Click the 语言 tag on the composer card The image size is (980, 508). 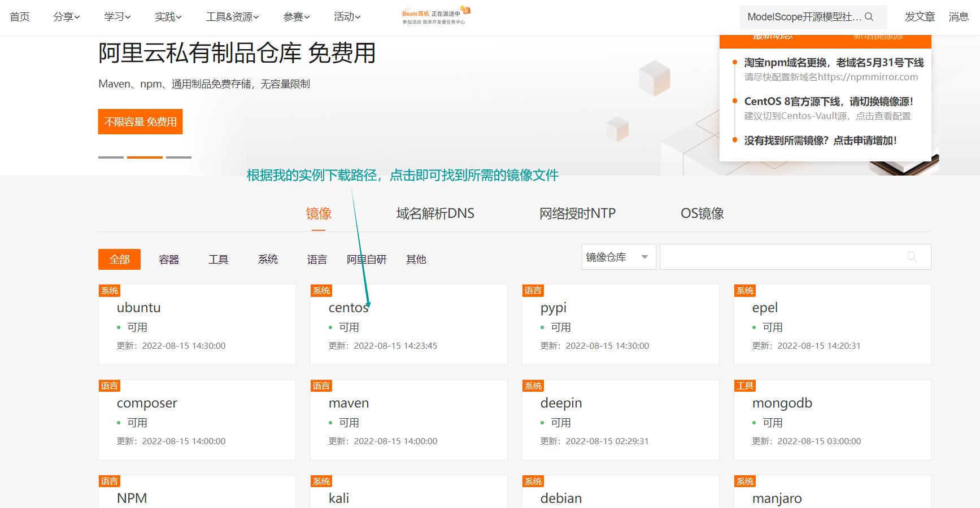[110, 386]
